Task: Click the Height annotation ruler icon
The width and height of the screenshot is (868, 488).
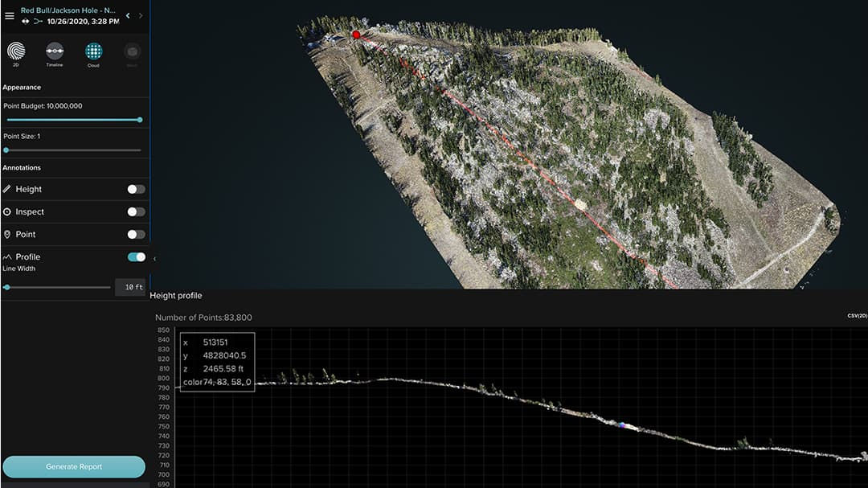Action: point(7,189)
